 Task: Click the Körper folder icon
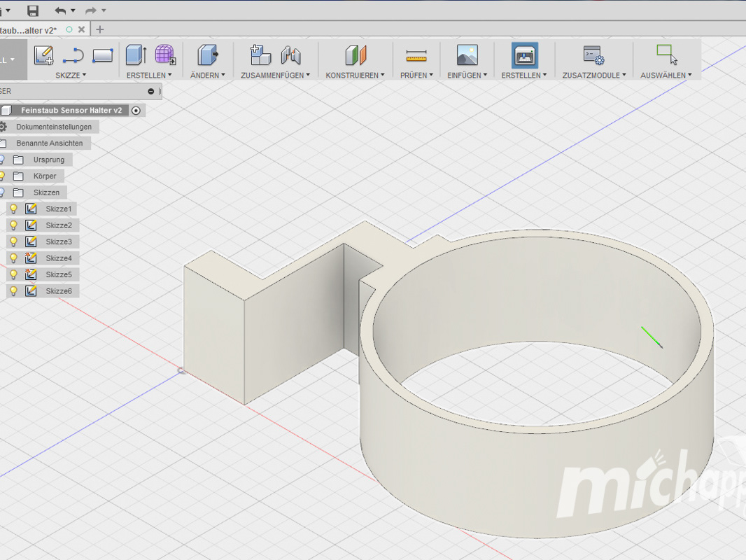pyautogui.click(x=19, y=176)
